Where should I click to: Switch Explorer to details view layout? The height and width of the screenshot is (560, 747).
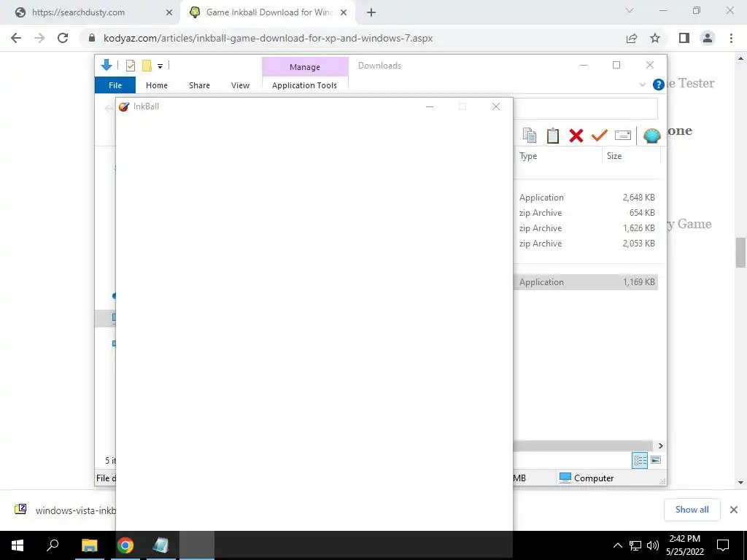[640, 460]
